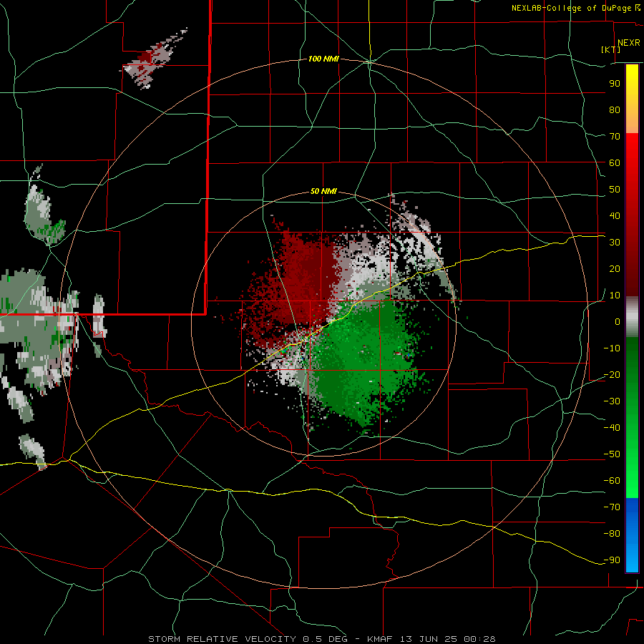Viewport: 644px width, 644px height.
Task: Click the light blue bottom segment of the color bar
Action: (x=632, y=555)
